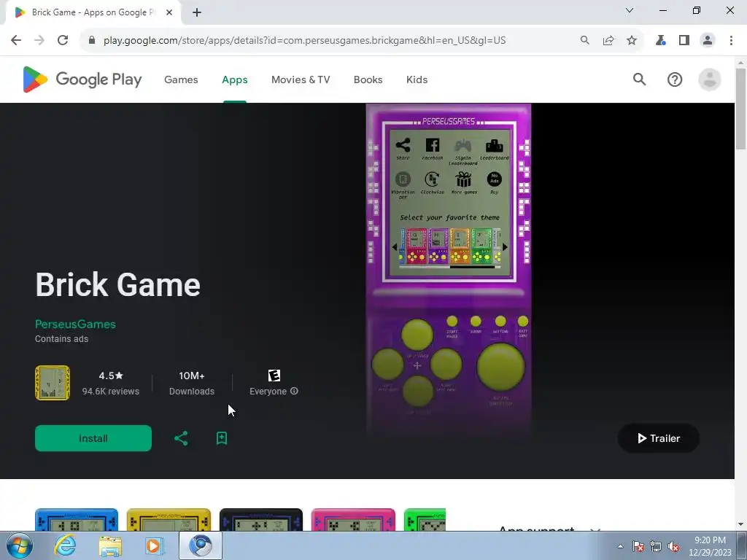Play the Brick Game trailer
Screen dimensions: 747x560
659,438
